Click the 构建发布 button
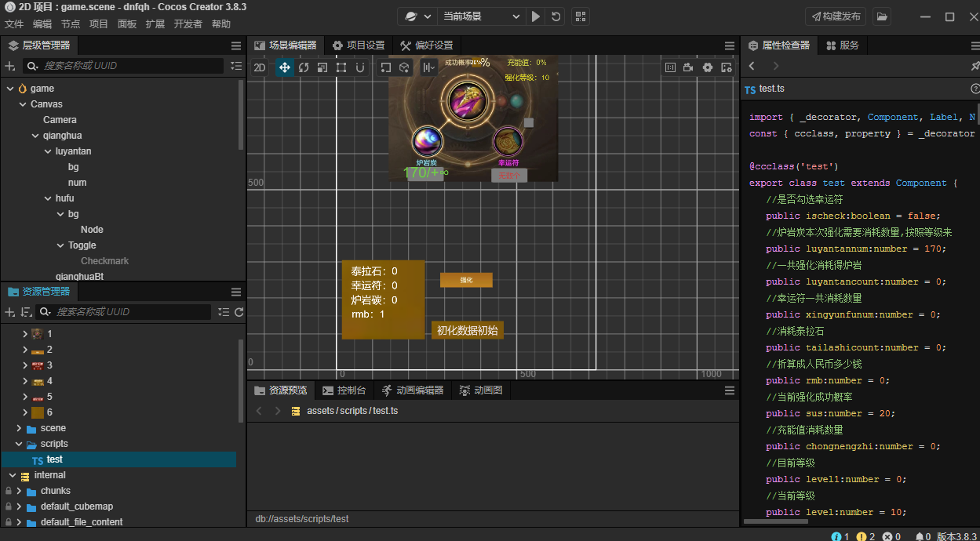The width and height of the screenshot is (980, 541). pyautogui.click(x=836, y=16)
